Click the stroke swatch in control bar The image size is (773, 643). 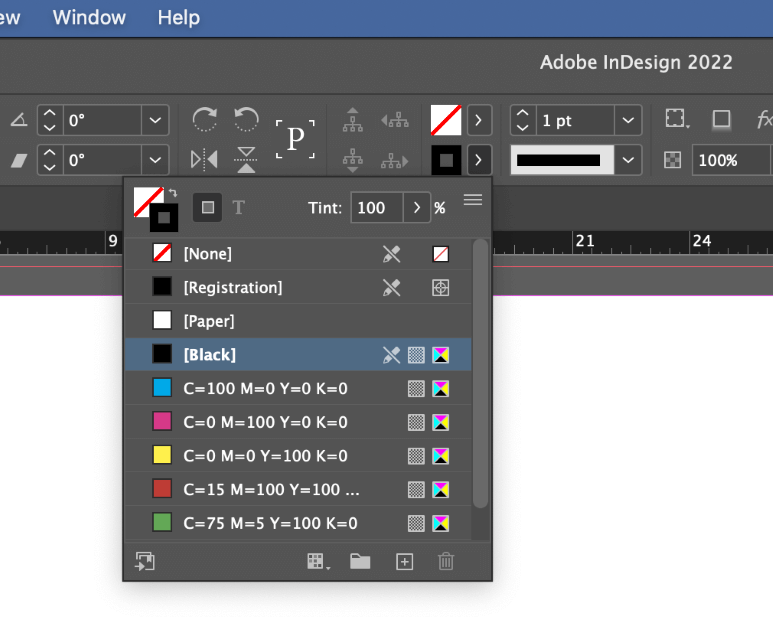[x=446, y=160]
